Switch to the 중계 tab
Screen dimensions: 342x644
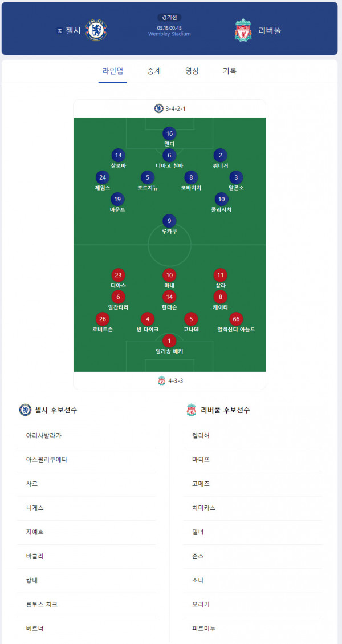[154, 71]
